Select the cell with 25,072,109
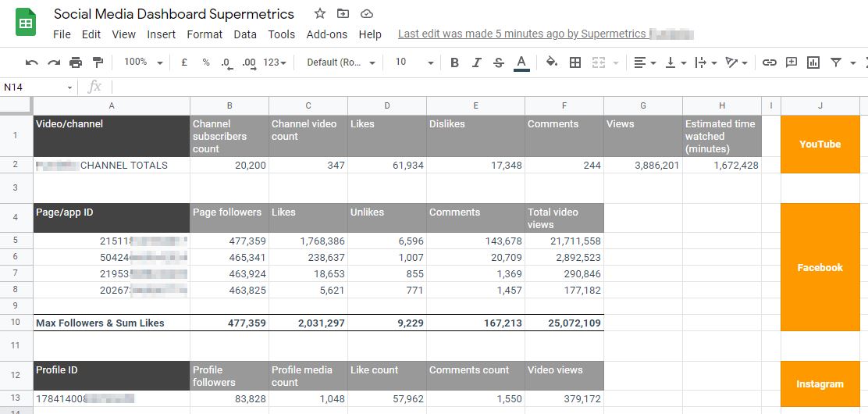Viewport: 868px width, 414px height. click(564, 323)
